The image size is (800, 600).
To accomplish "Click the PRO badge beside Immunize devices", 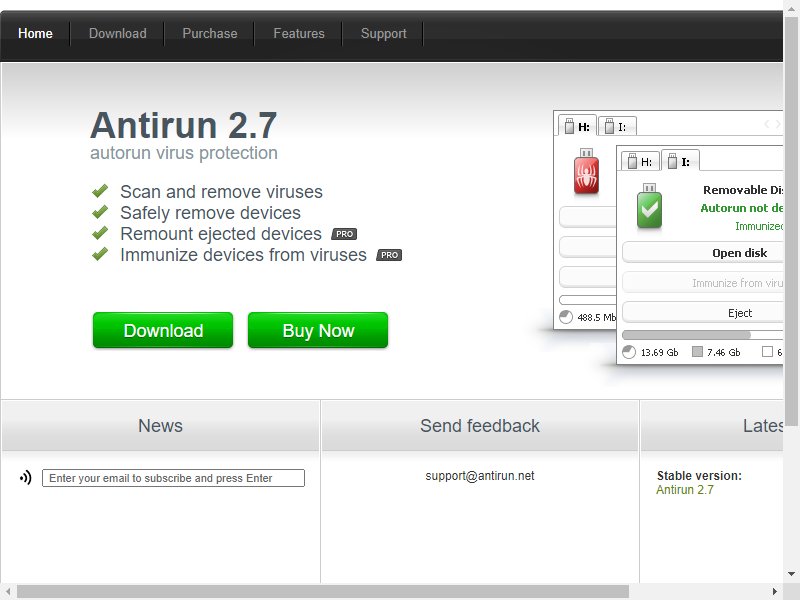I will 389,255.
